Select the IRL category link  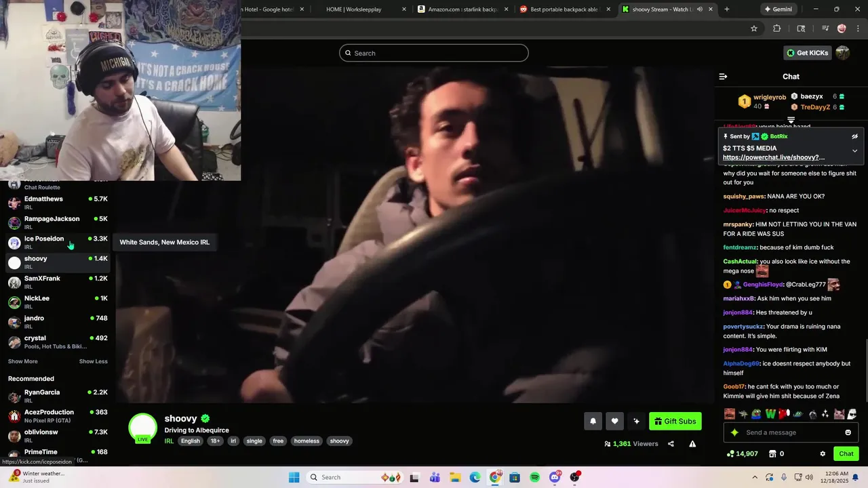click(169, 441)
